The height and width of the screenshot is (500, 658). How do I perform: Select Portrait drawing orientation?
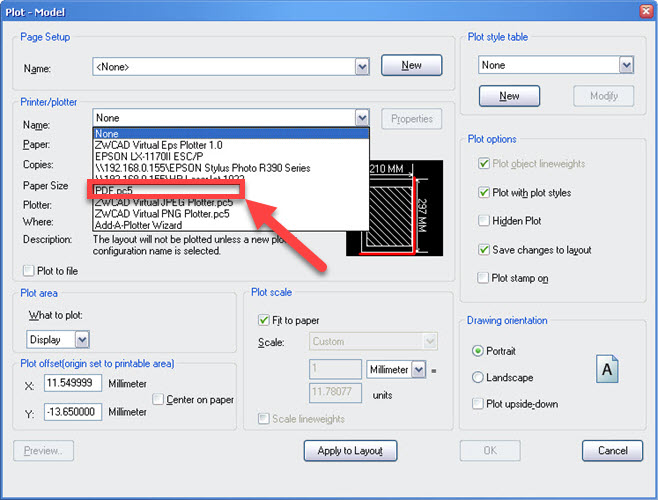click(478, 352)
